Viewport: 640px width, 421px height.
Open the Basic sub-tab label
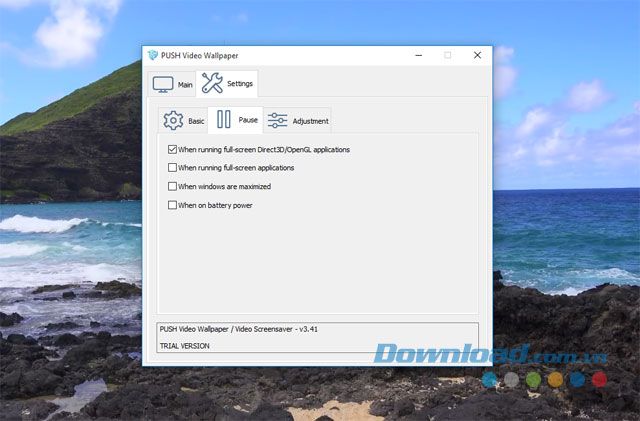click(x=196, y=121)
